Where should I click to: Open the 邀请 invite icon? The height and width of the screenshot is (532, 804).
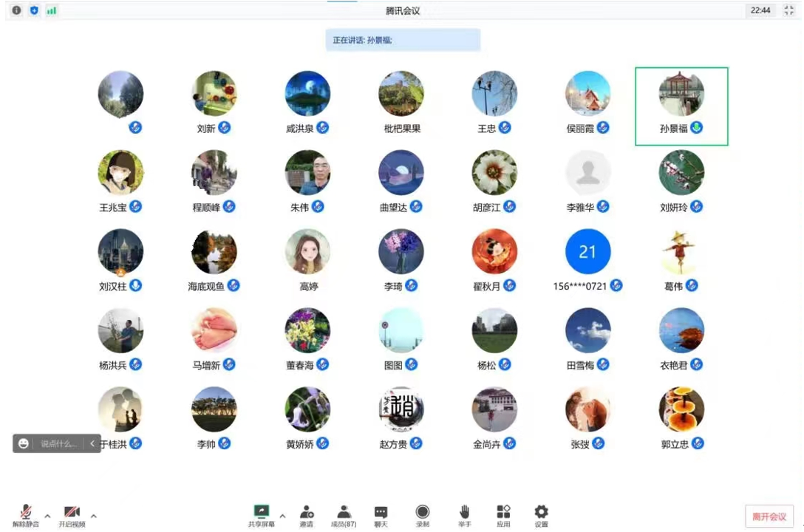click(307, 516)
